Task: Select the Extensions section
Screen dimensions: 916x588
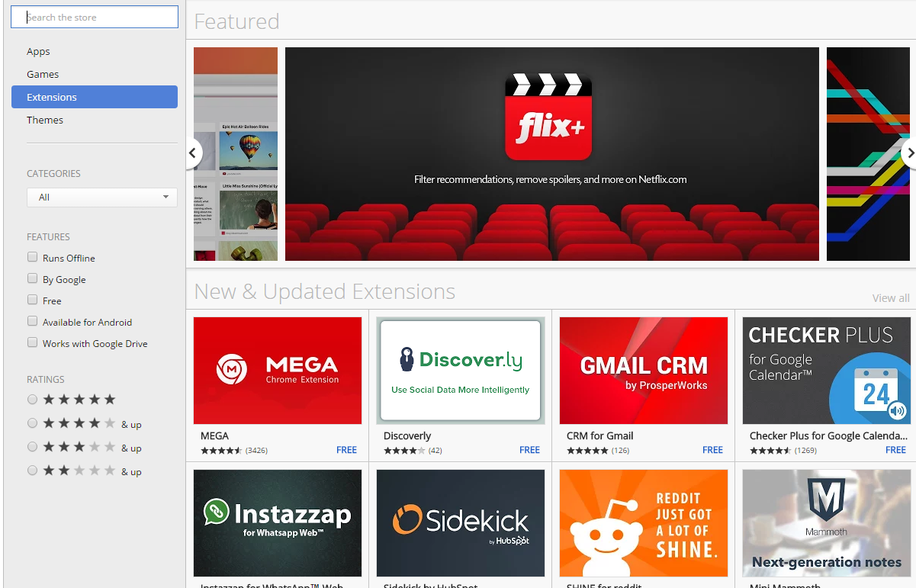Action: [95, 97]
